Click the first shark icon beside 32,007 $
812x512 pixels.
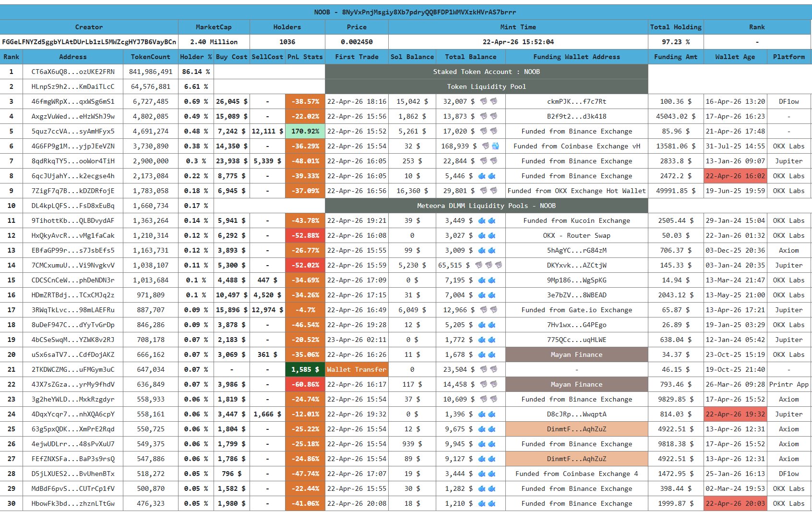pos(484,101)
